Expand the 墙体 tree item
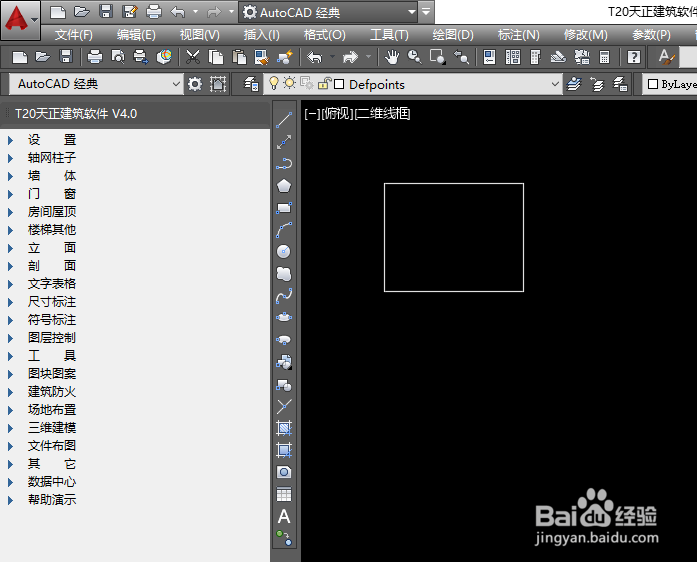 click(10, 176)
